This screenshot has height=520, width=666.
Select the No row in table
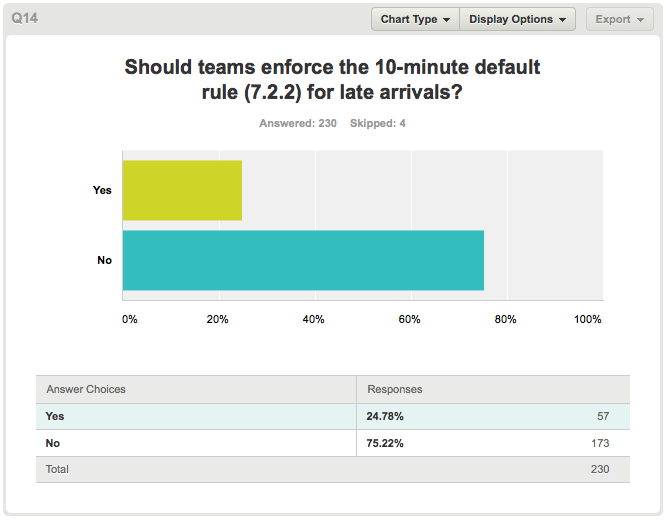[x=333, y=443]
